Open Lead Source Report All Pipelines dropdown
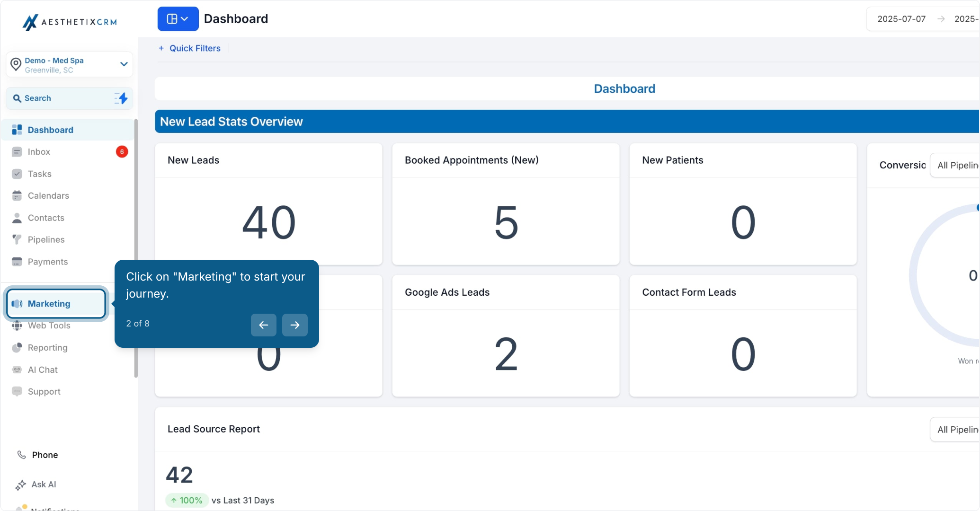 click(x=955, y=430)
